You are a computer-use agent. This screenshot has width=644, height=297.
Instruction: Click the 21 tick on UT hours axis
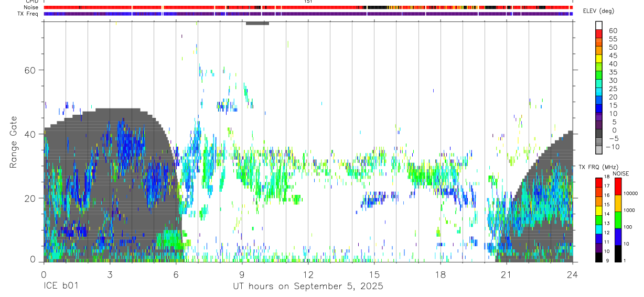point(507,274)
